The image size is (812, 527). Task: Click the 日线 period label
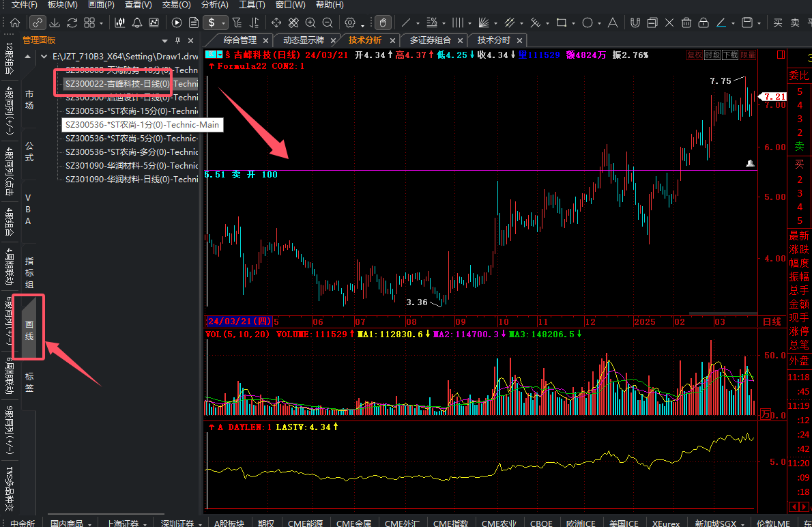pyautogui.click(x=772, y=322)
